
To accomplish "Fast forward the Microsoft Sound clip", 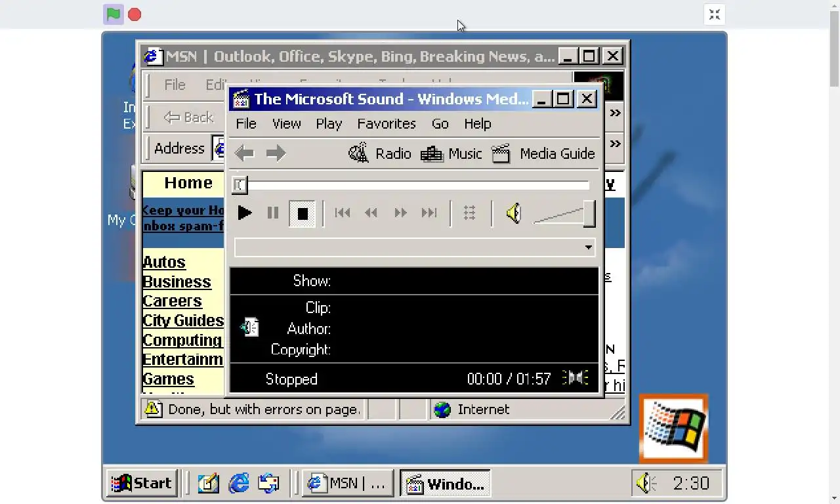I will (400, 213).
